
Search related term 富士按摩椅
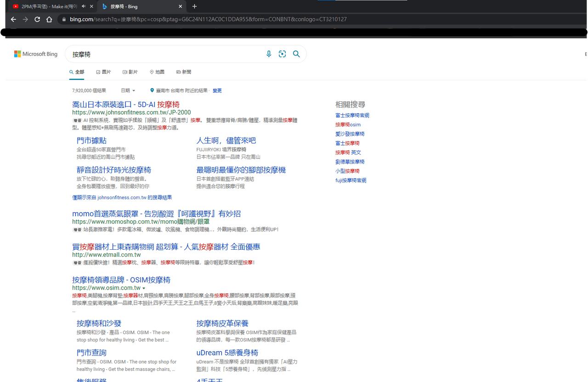[x=347, y=143]
